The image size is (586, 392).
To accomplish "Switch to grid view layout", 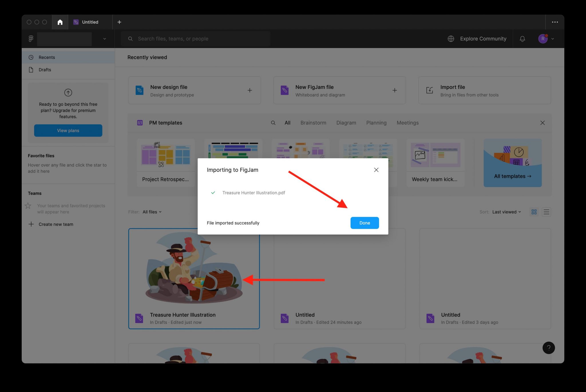I will click(534, 212).
